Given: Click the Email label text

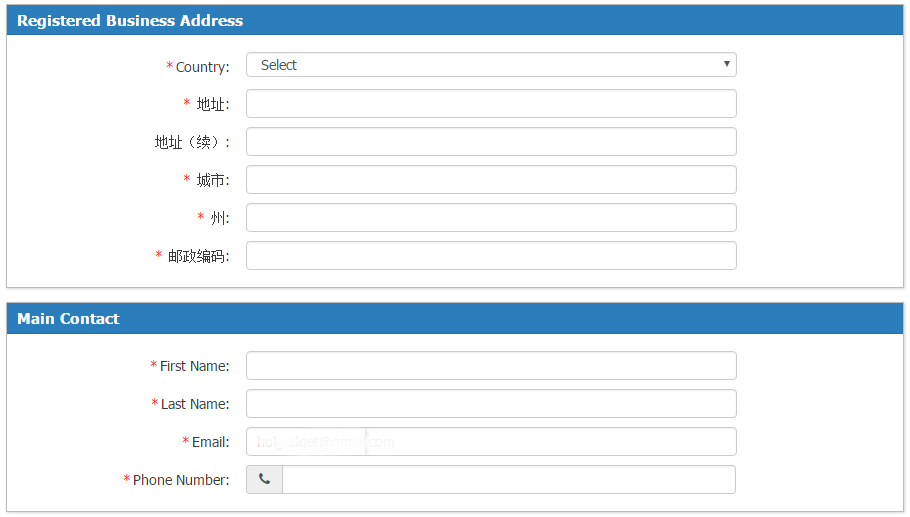Looking at the screenshot, I should point(210,442).
